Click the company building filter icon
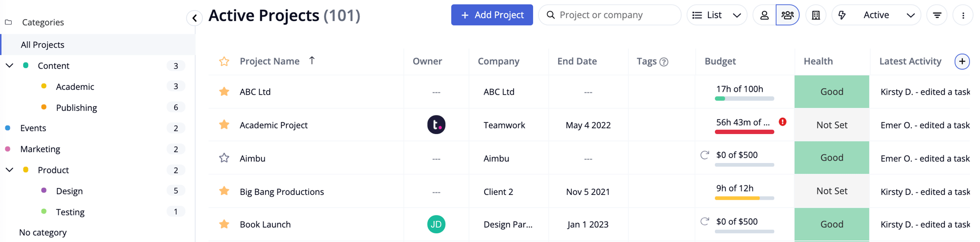Viewport: 980px width, 242px height. pyautogui.click(x=816, y=15)
